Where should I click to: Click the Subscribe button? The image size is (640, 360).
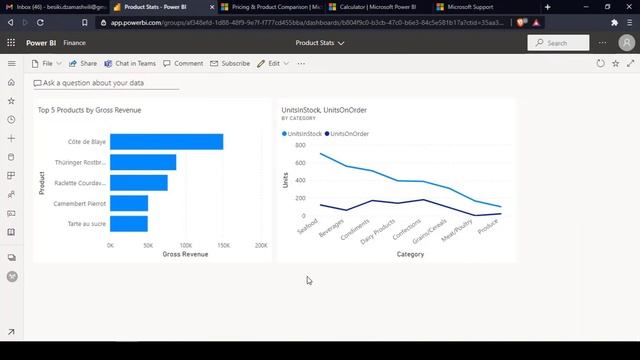click(x=230, y=63)
